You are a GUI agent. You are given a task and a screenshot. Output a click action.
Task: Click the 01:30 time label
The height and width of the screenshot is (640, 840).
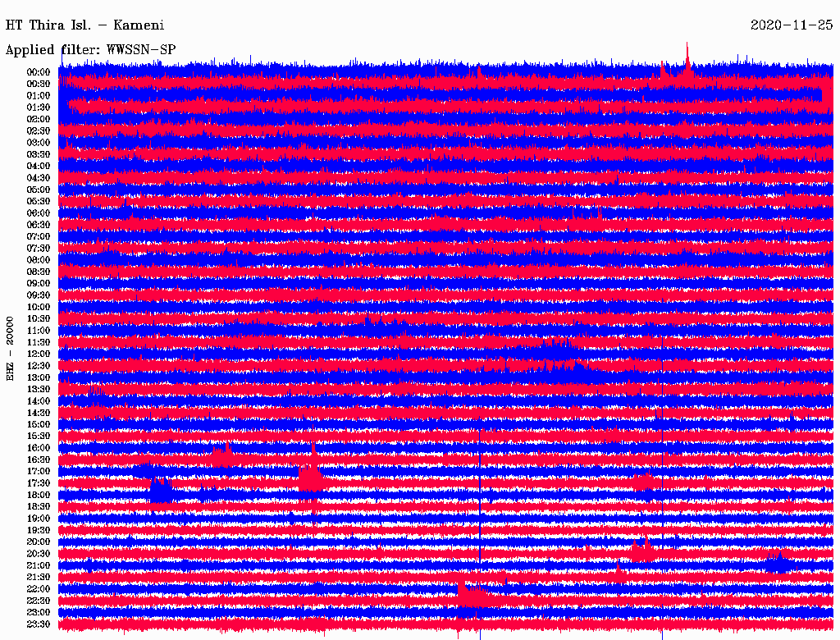(x=39, y=107)
